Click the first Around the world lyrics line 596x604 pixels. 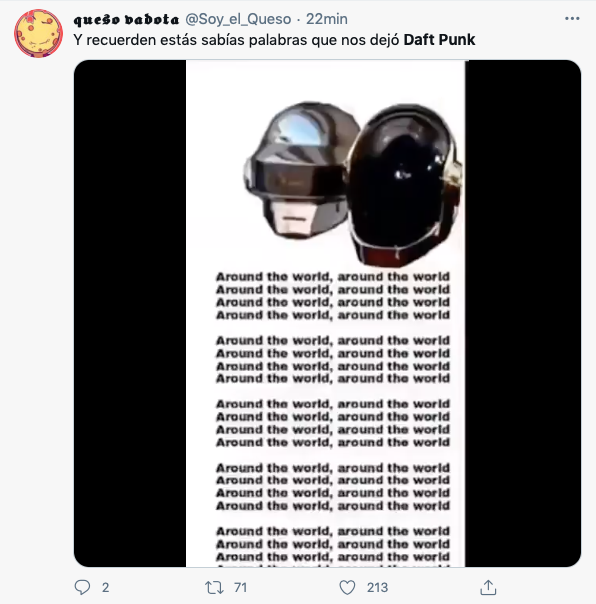tap(333, 277)
